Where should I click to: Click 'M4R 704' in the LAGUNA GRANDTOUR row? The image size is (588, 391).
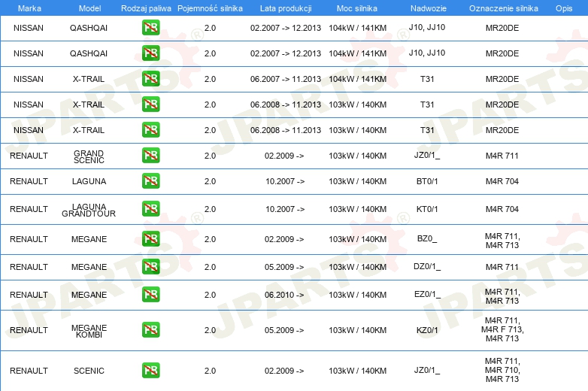[502, 209]
